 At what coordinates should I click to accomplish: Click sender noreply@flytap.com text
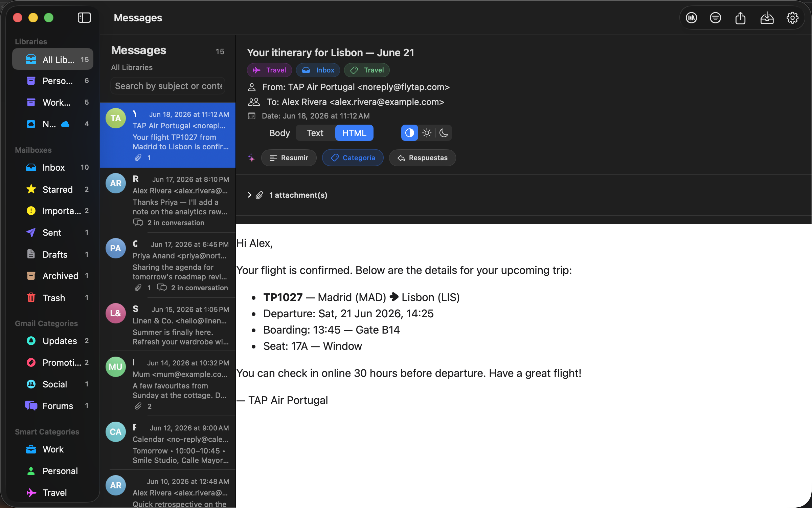click(x=403, y=87)
